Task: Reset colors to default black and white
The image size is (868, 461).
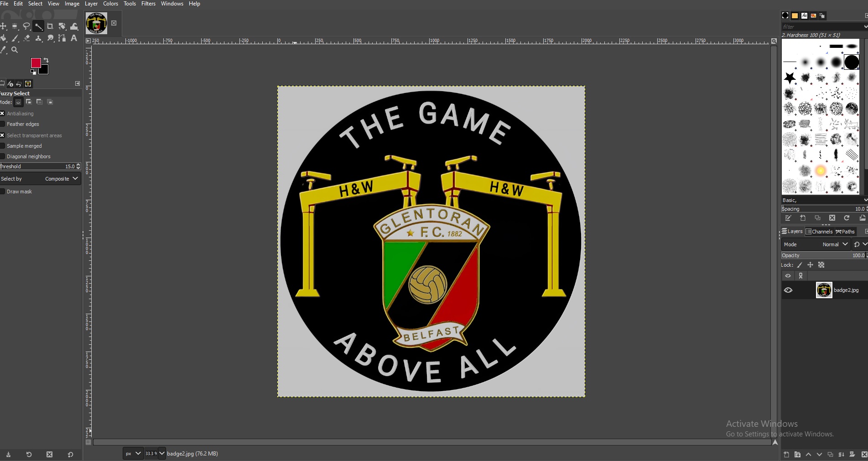Action: click(33, 72)
